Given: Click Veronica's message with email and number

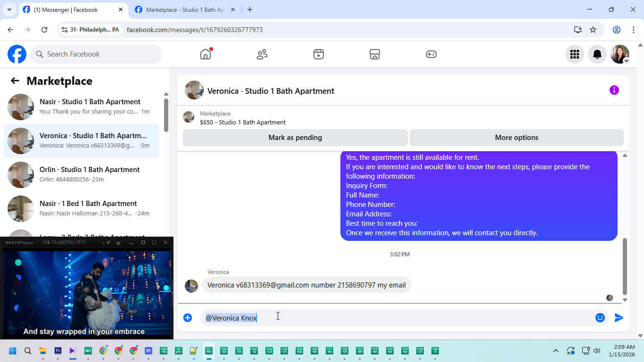Looking at the screenshot, I should click(306, 285).
